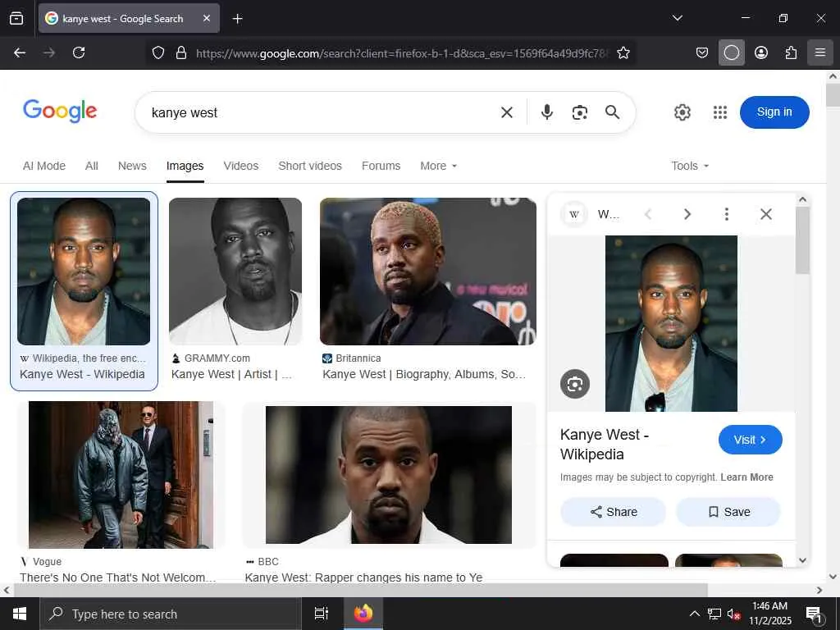Bookmark this page with star icon
Screen dimensions: 840x630
tap(623, 52)
